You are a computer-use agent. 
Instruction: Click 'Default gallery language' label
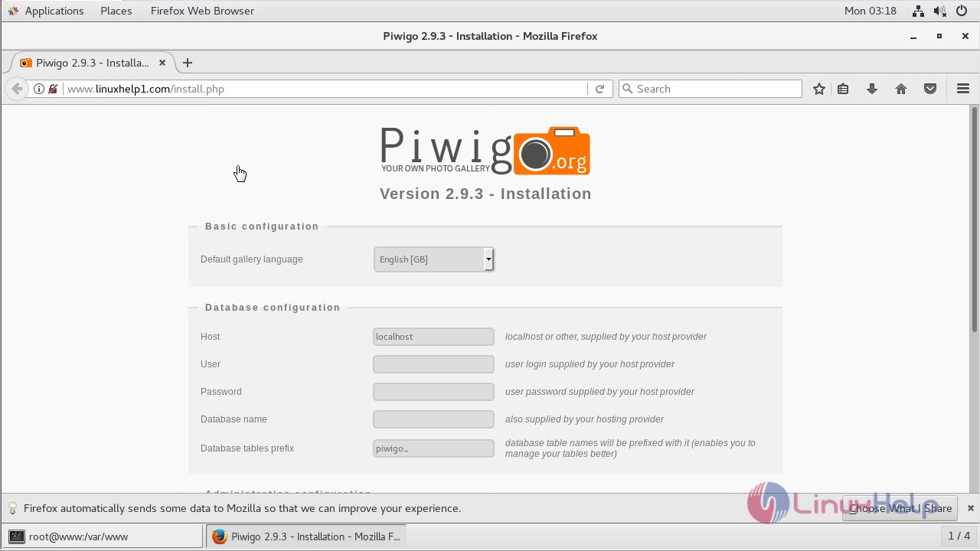pos(252,259)
